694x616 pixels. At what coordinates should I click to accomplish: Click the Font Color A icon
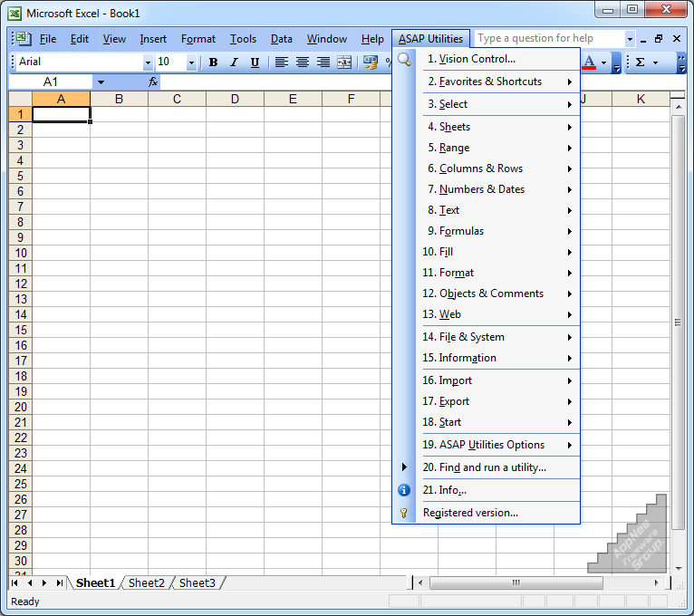tap(589, 63)
